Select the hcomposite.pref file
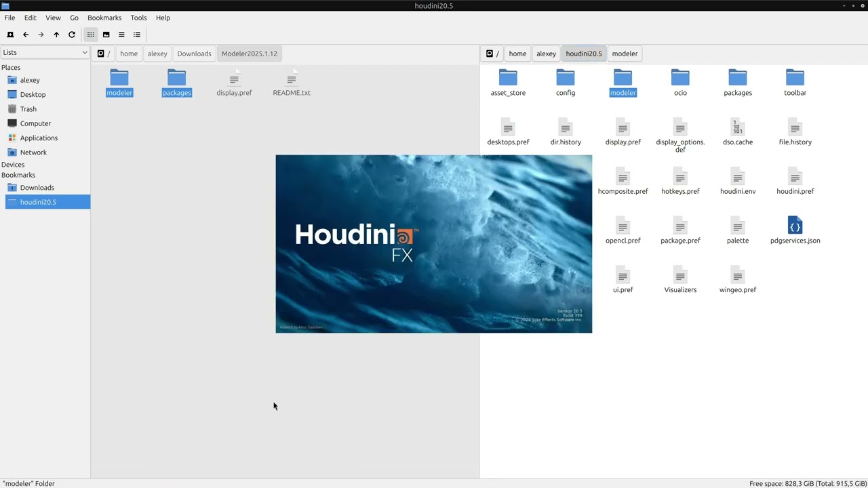 (x=623, y=182)
